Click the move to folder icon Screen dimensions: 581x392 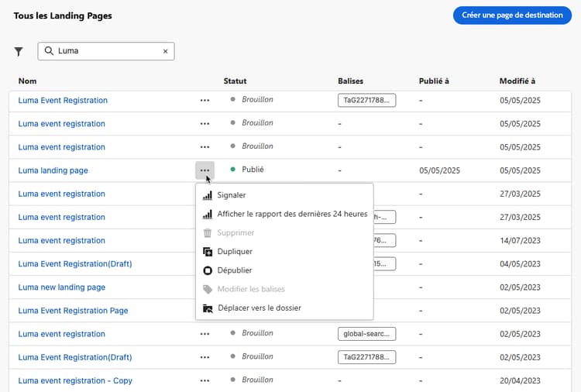coord(207,308)
